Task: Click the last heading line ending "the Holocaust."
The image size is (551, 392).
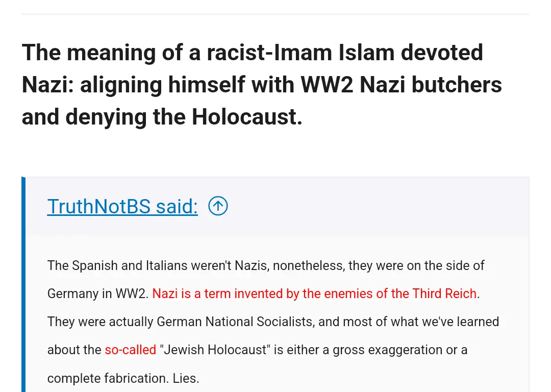Action: 162,117
